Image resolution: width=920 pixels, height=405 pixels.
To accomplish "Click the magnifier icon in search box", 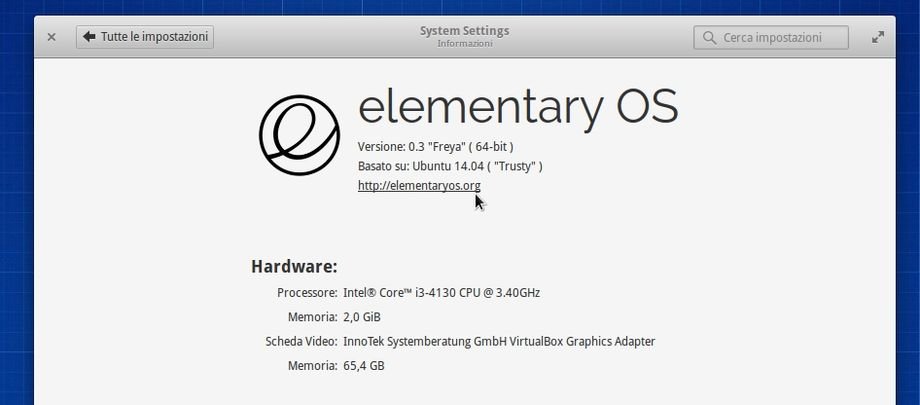I will pyautogui.click(x=709, y=38).
